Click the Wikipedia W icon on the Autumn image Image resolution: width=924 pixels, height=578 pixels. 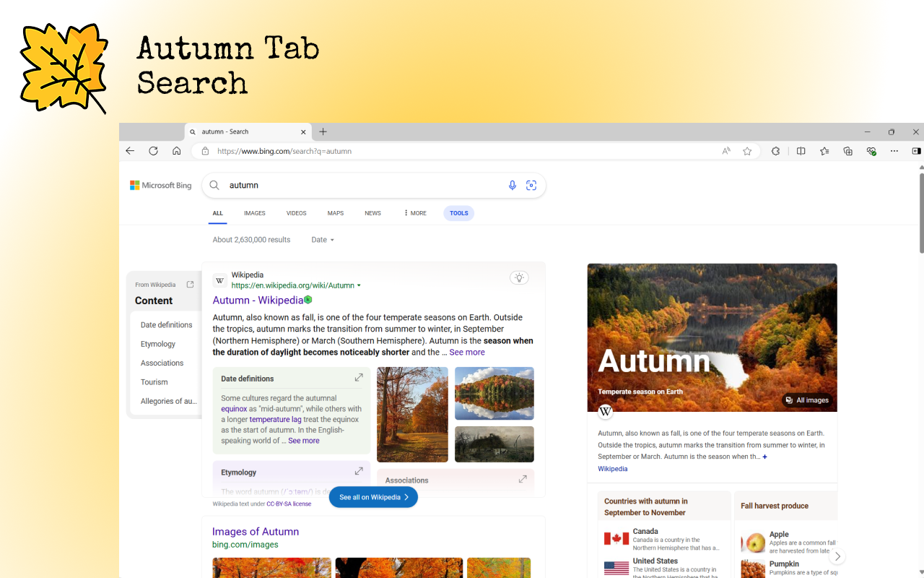click(x=605, y=411)
